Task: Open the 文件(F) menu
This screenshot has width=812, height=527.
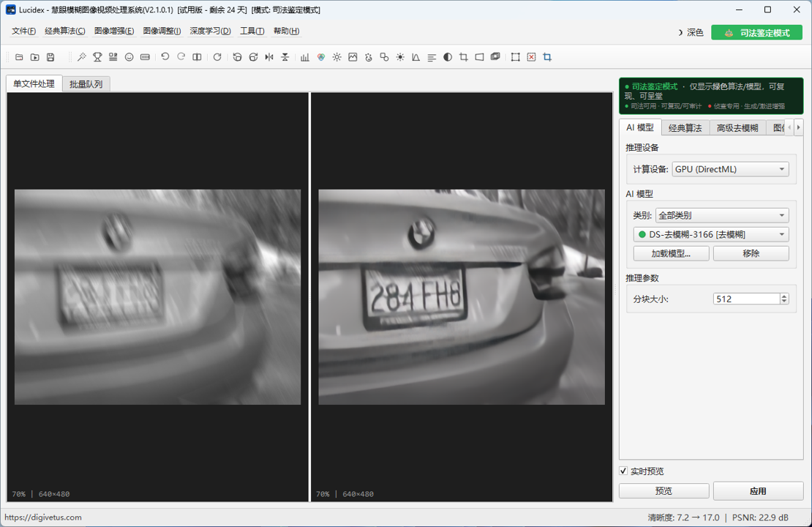Action: coord(24,31)
